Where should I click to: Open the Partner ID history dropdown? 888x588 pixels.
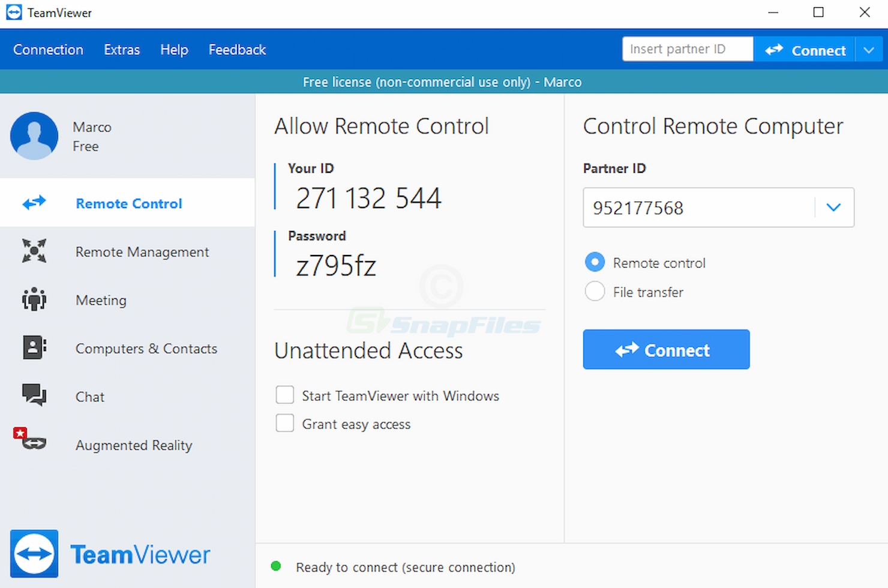[x=833, y=208]
